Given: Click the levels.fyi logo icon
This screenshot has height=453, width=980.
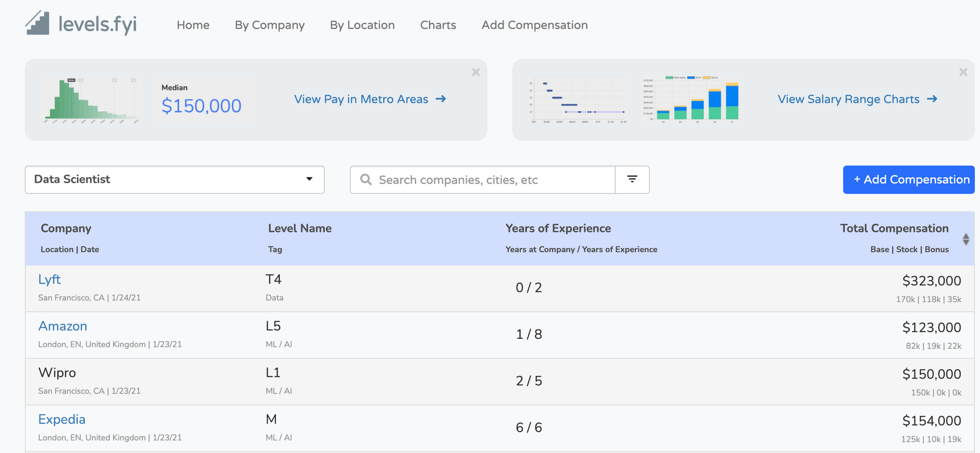Looking at the screenshot, I should pos(38,24).
